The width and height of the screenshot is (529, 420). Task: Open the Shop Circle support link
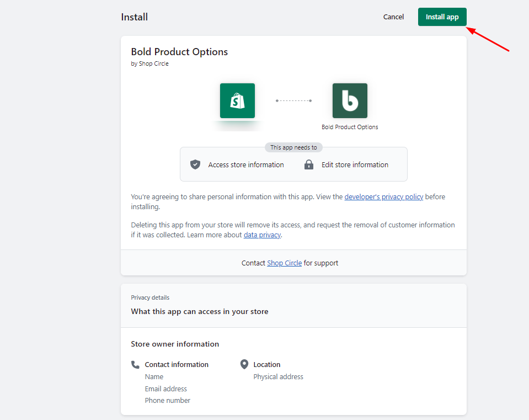(284, 263)
